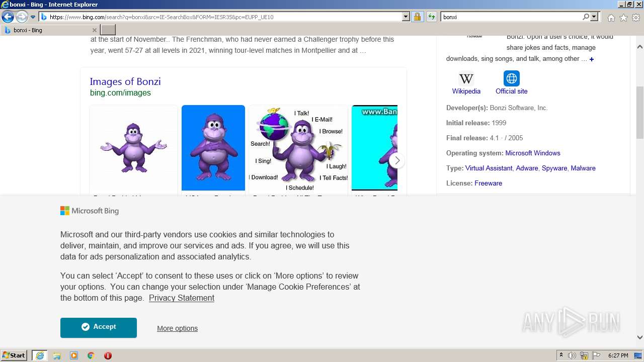This screenshot has width=644, height=362.
Task: Open the File Explorer taskbar icon
Action: click(x=57, y=355)
